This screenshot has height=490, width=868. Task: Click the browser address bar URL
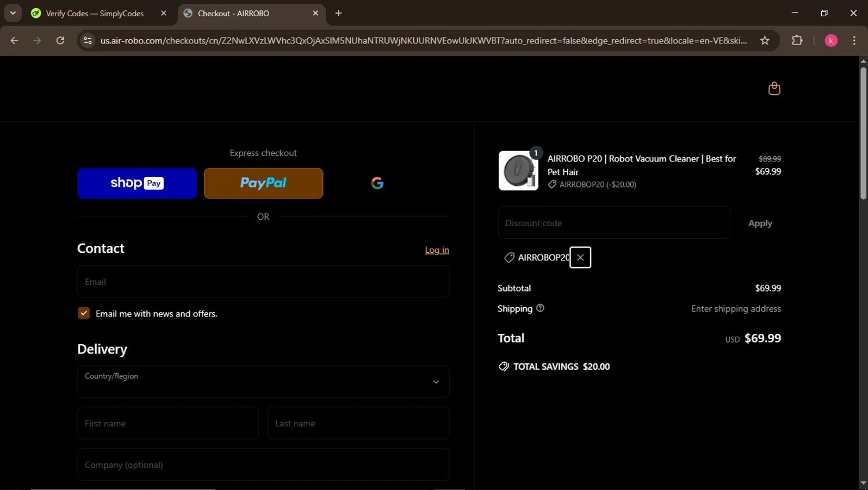[424, 40]
